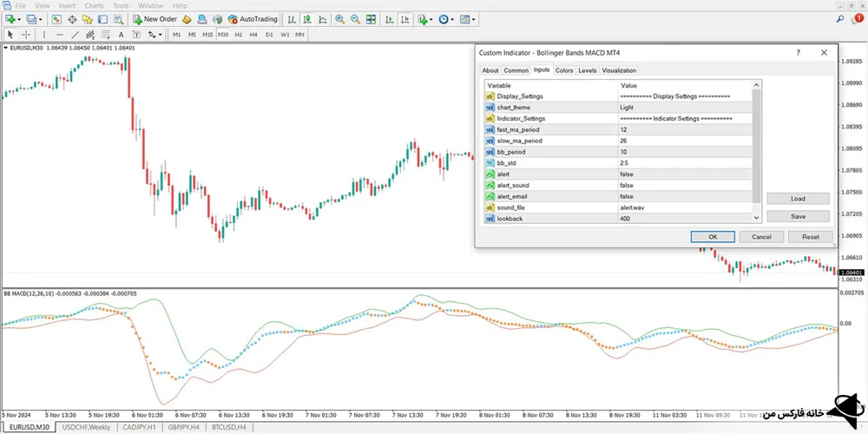The width and height of the screenshot is (868, 434).
Task: Switch to the Visualization tab
Action: pos(619,70)
